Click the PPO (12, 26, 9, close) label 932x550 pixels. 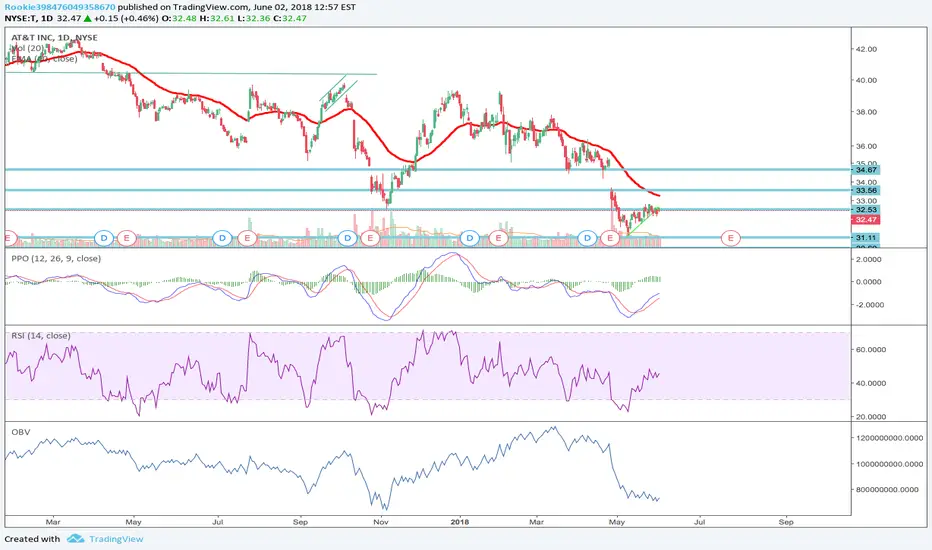[x=56, y=259]
